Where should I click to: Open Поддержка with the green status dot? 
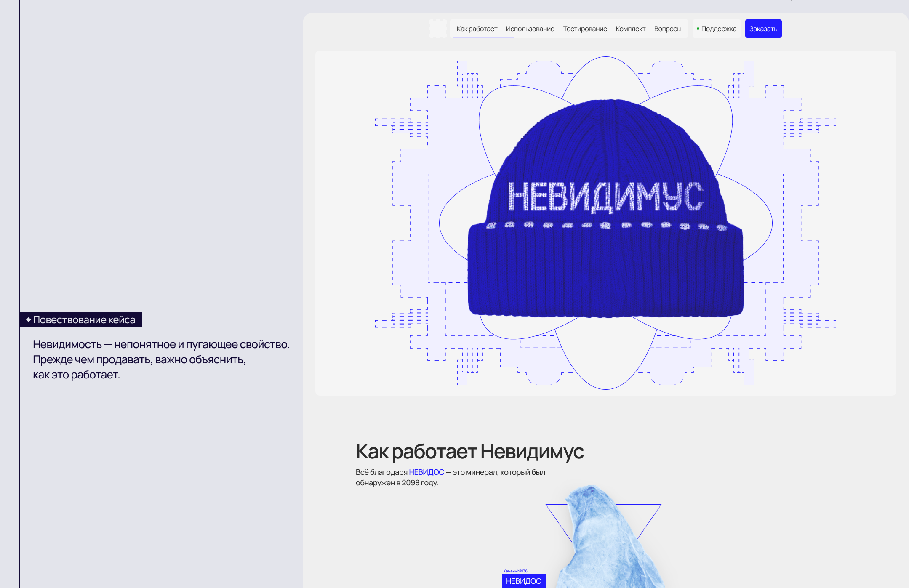tap(717, 29)
